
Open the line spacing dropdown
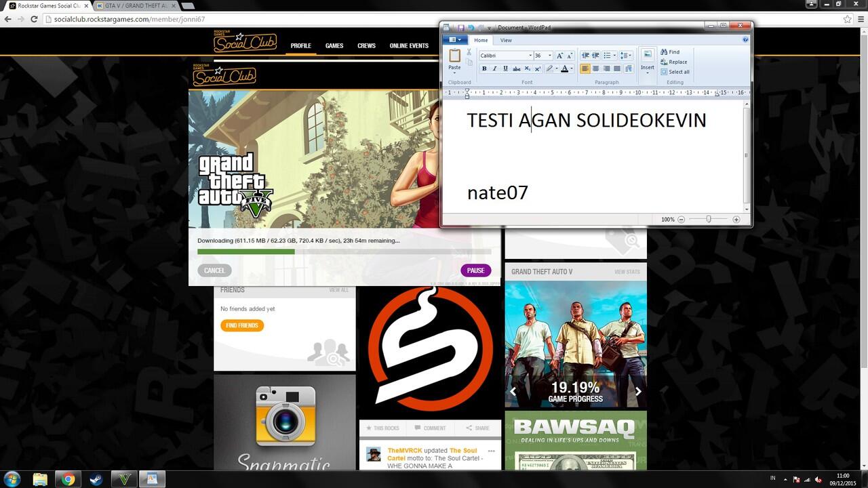tap(626, 56)
